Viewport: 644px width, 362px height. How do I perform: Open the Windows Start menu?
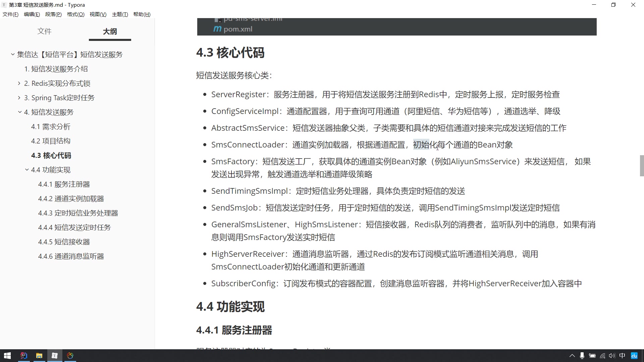tap(7, 356)
